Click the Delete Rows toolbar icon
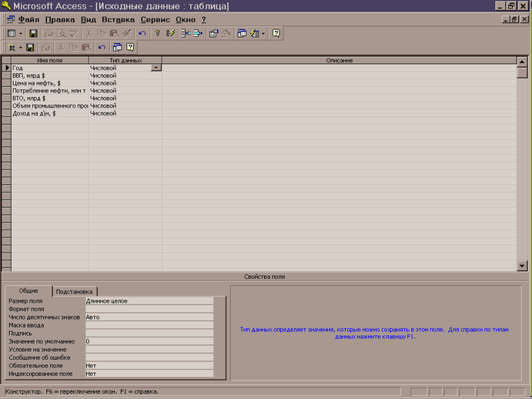This screenshot has width=532, height=399. [197, 34]
